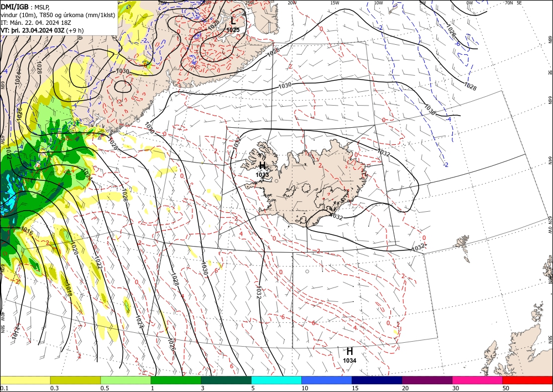This screenshot has height=392, width=553.
Task: Click the purple 20–30 legend swatch
Action: click(x=427, y=380)
